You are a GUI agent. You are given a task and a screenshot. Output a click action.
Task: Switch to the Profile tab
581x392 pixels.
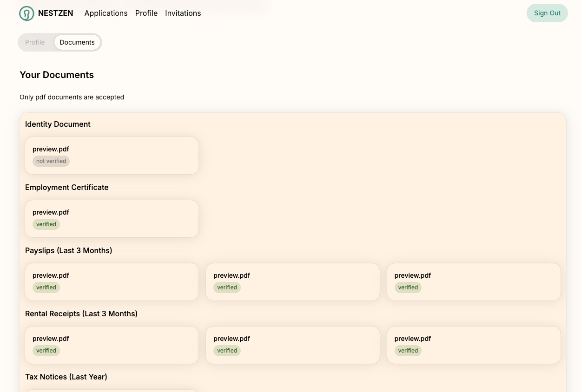(35, 42)
